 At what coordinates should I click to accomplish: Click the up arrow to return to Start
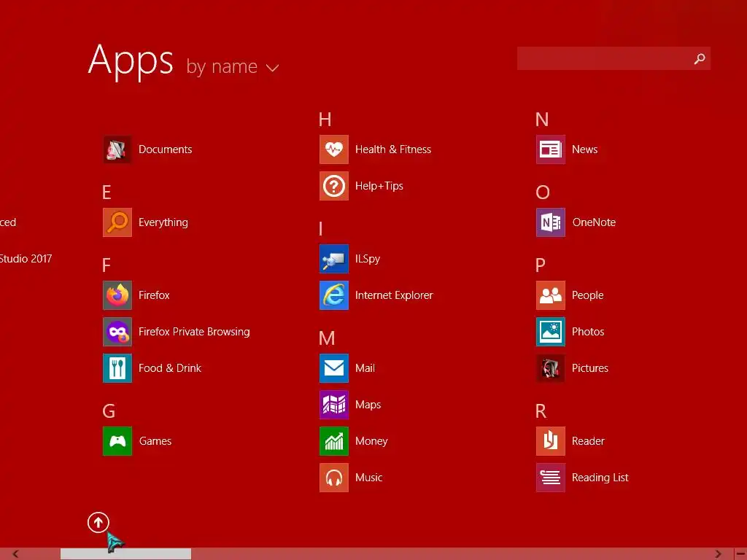click(98, 522)
